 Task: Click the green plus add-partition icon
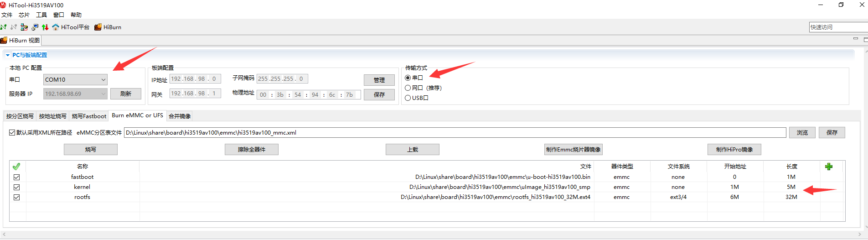(829, 167)
